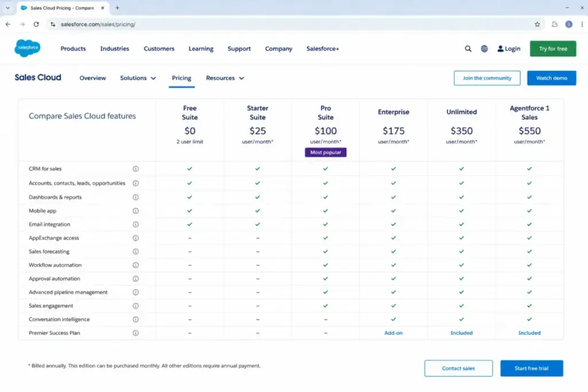
Task: Show info for Premier Success Plan
Action: [x=136, y=333]
